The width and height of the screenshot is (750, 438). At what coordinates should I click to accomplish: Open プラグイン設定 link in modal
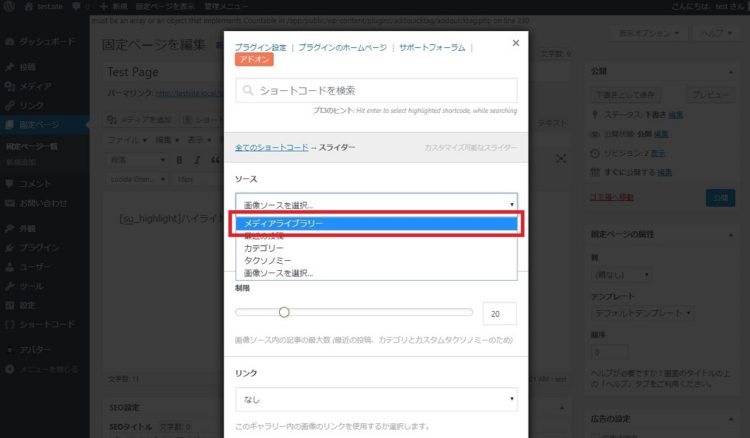(260, 47)
